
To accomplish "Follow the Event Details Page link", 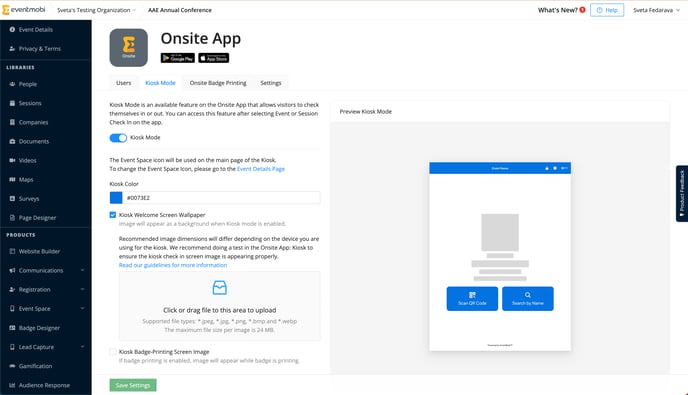I will click(261, 169).
